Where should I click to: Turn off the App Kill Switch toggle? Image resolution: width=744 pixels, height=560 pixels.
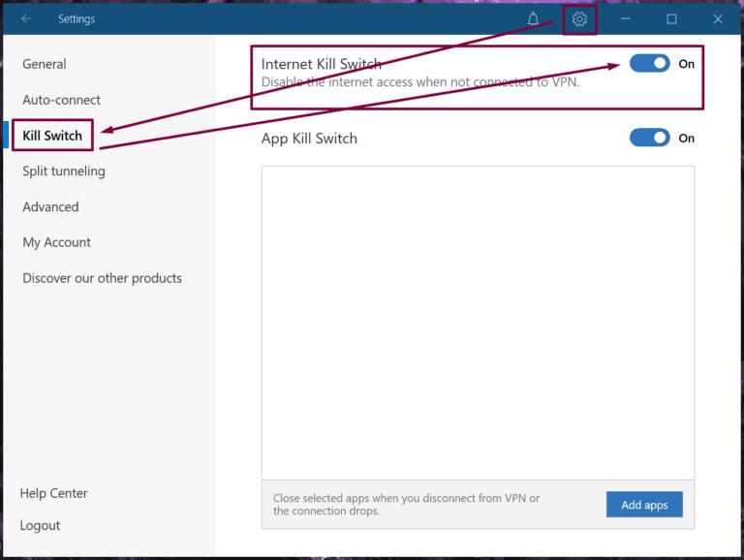tap(649, 139)
